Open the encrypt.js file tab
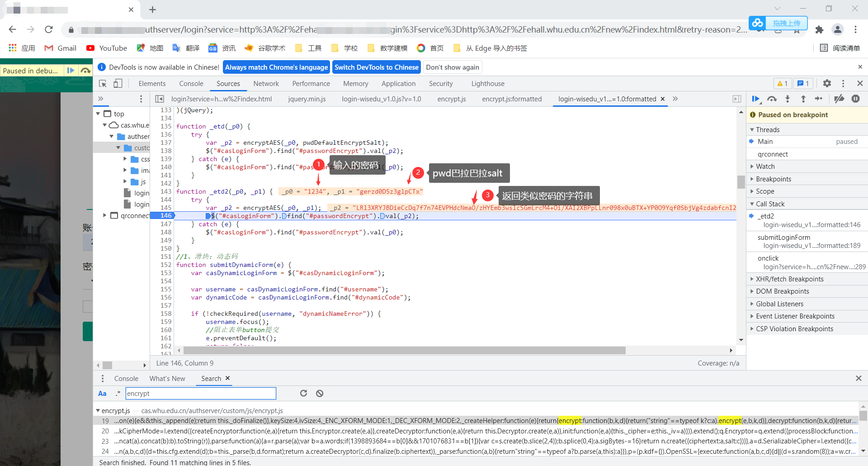The width and height of the screenshot is (868, 466). click(x=452, y=99)
